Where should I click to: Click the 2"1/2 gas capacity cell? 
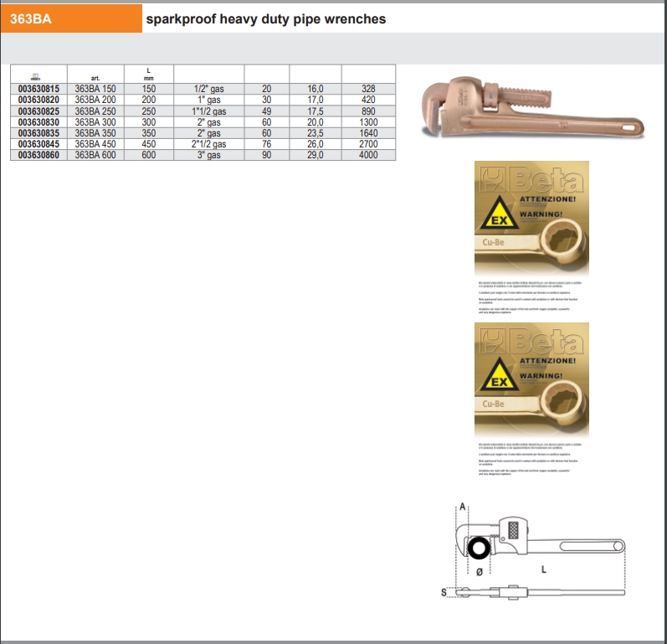point(209,144)
